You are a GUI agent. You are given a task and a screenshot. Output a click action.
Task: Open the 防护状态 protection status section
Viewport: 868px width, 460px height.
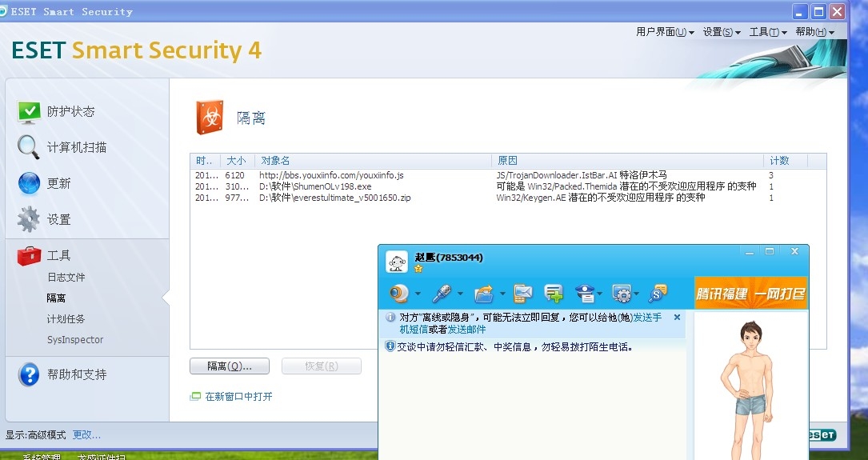55,112
